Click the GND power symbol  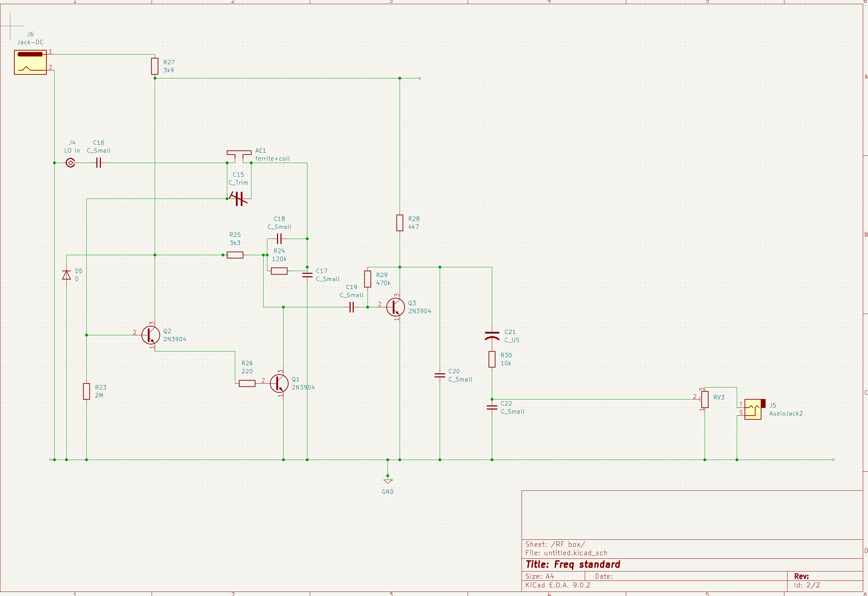click(x=388, y=481)
